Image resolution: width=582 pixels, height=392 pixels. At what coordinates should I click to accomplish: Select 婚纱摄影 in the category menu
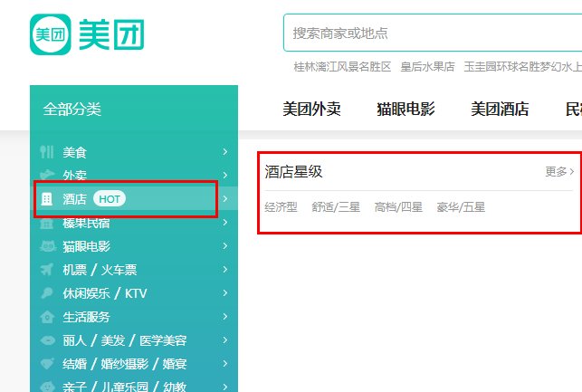point(125,364)
